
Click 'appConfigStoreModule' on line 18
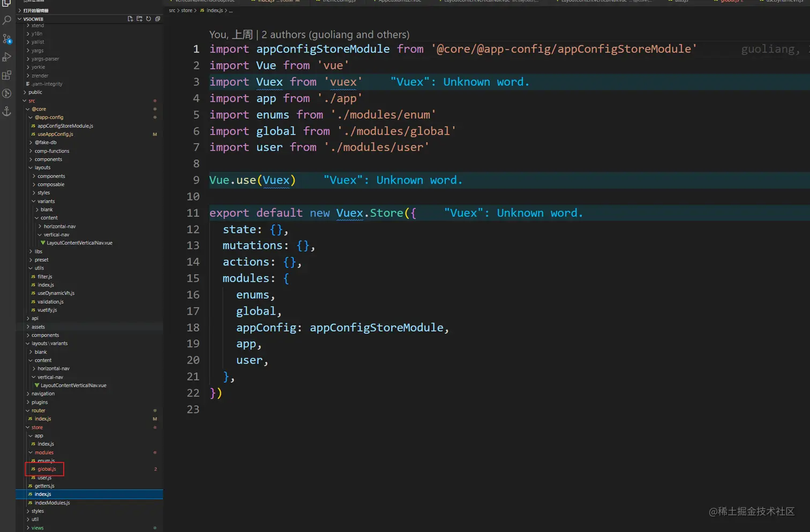click(x=377, y=327)
